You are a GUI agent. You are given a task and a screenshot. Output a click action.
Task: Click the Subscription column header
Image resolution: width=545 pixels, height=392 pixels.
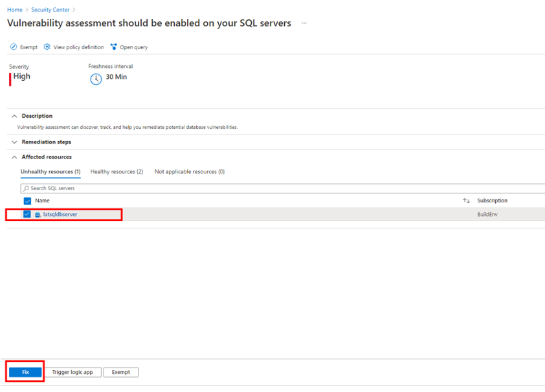tap(492, 201)
